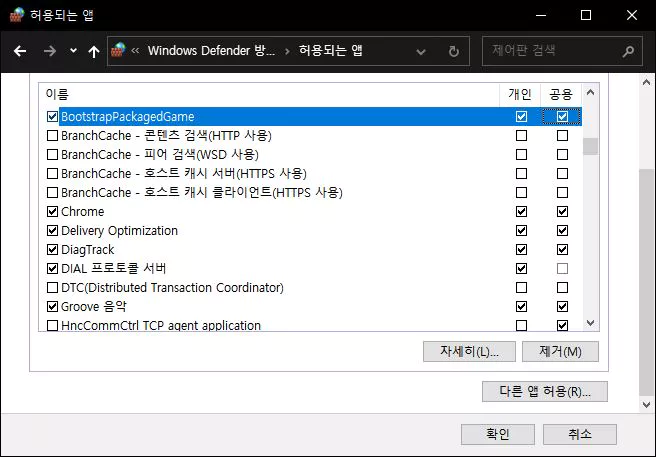Image resolution: width=656 pixels, height=457 pixels.
Task: Toggle Groove 음악 개인 checkbox
Action: pyautogui.click(x=521, y=306)
